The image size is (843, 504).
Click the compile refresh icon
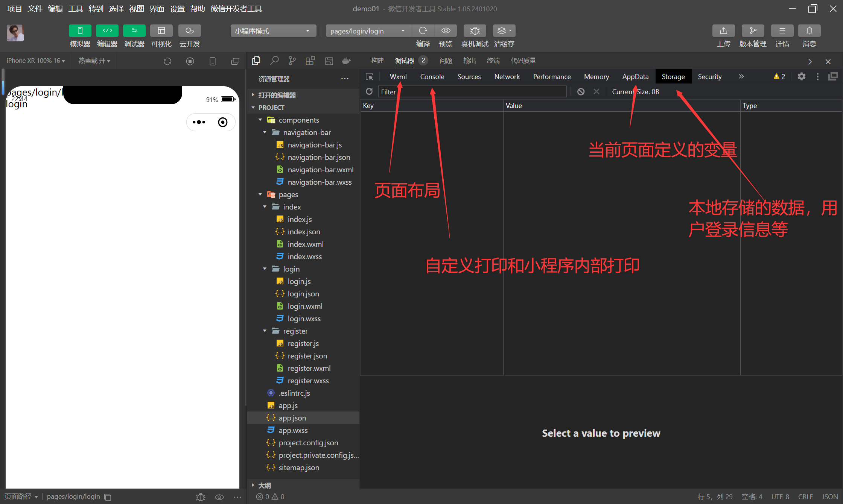tap(423, 31)
